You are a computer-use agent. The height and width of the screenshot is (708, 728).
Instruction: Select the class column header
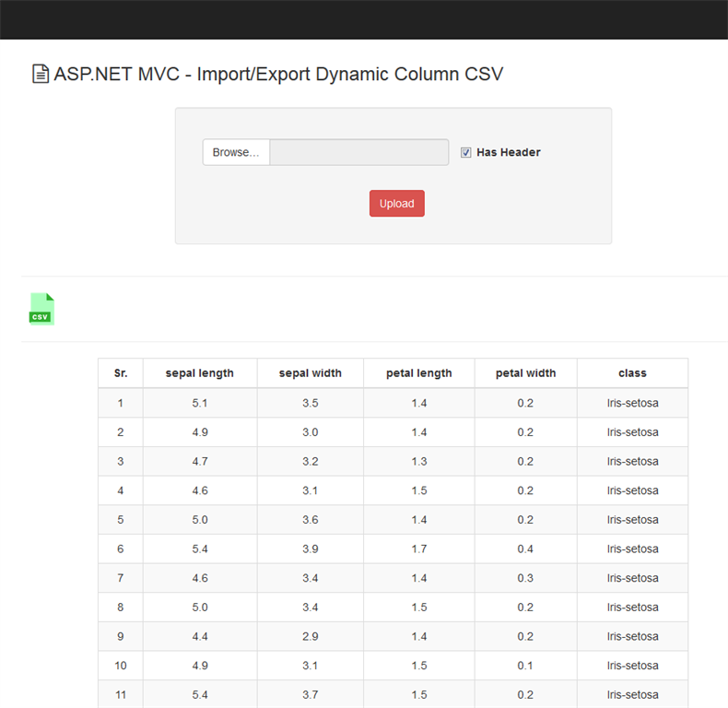click(632, 373)
